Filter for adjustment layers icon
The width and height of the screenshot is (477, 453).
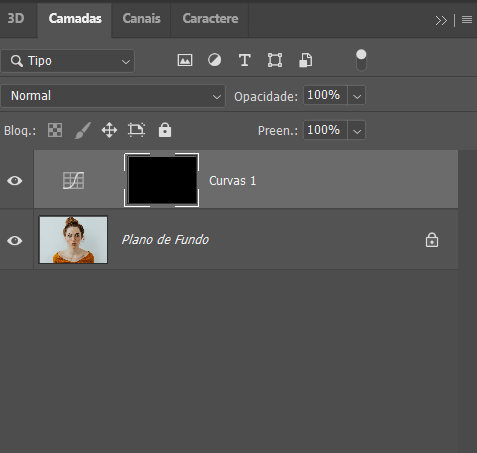214,60
